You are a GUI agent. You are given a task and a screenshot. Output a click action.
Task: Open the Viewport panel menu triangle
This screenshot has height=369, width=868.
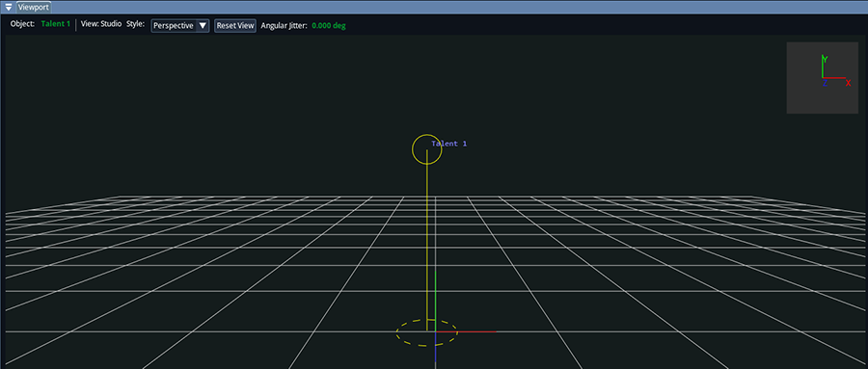tap(9, 7)
